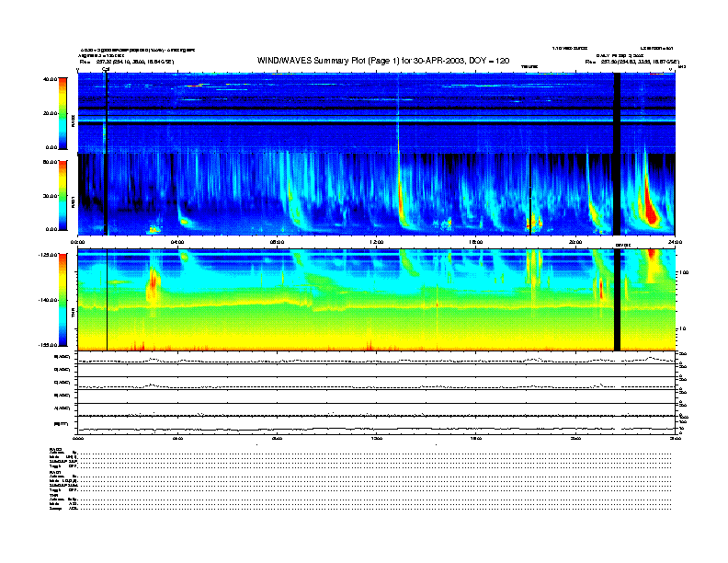The height and width of the screenshot is (563, 728).
Task: Click the thin black vertical line near 18:00 in RAD1
Action: coord(530,194)
